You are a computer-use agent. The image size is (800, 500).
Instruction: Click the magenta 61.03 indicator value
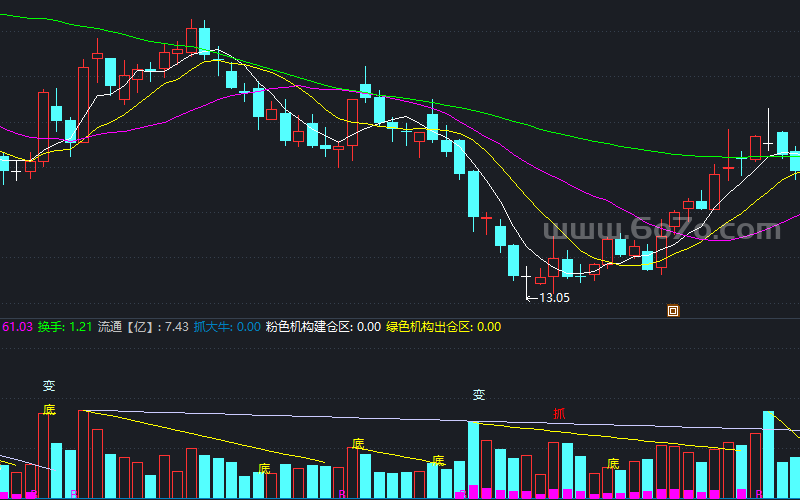coord(17,326)
